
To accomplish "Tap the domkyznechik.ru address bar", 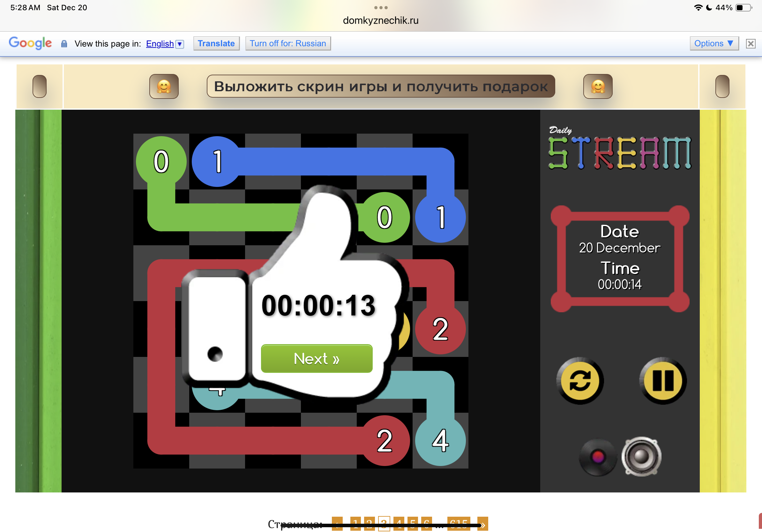I will click(x=381, y=20).
